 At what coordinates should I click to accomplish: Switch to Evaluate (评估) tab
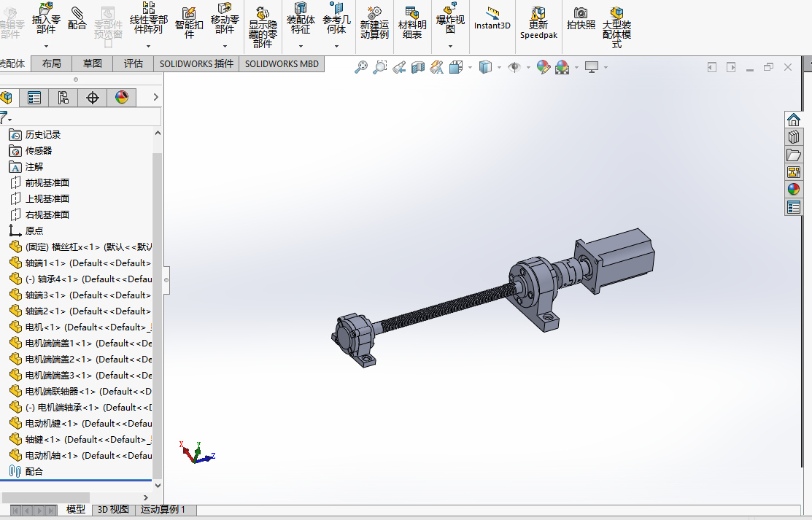pyautogui.click(x=133, y=63)
